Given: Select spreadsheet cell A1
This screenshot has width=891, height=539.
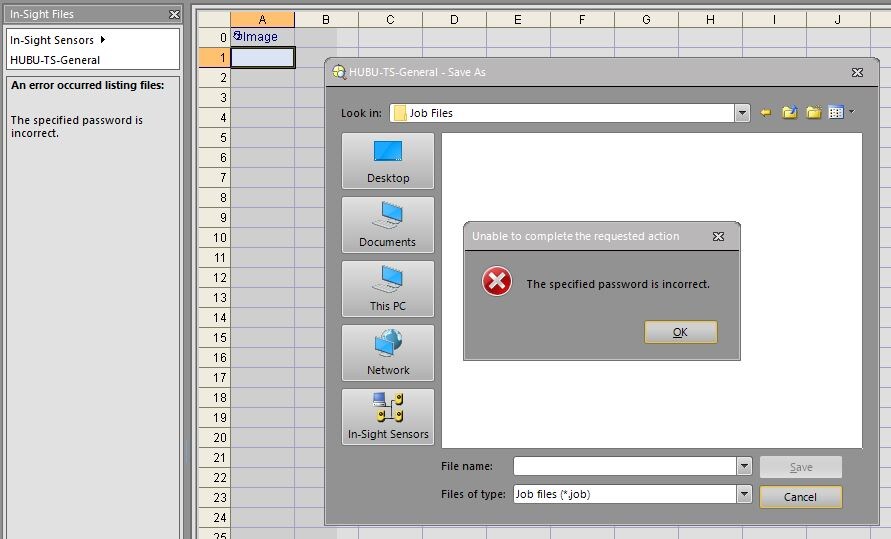Looking at the screenshot, I should pos(263,57).
